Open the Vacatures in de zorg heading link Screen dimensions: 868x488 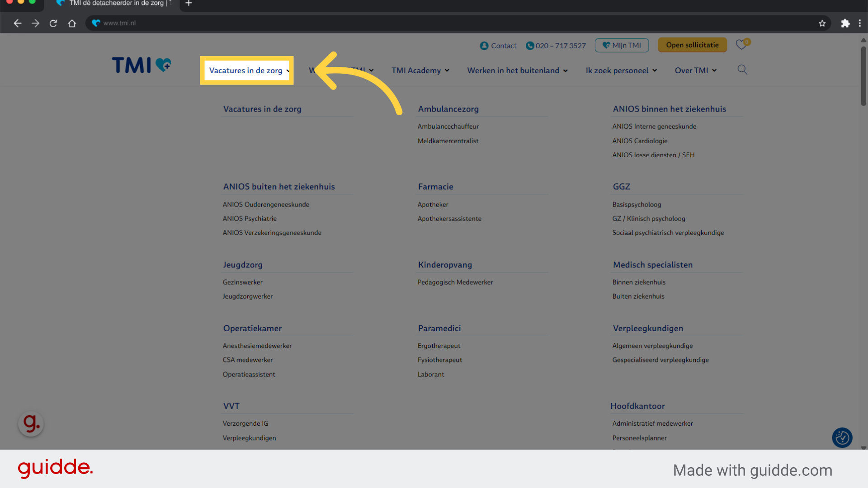click(262, 109)
